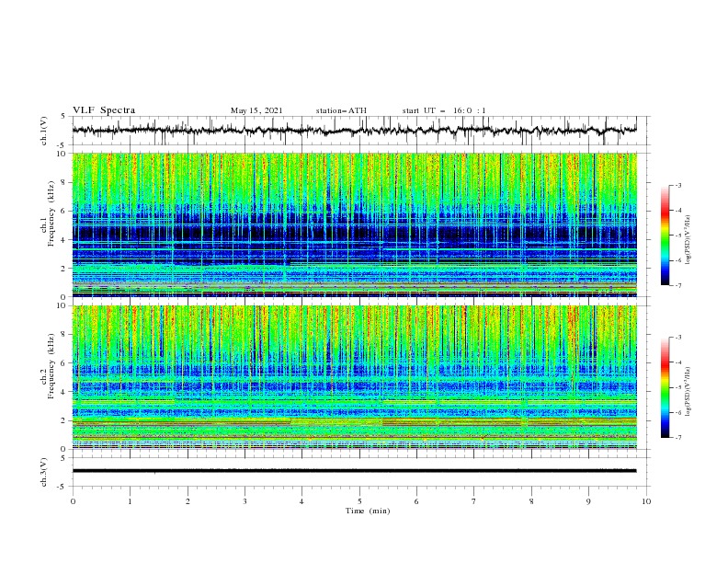Click time axis tick label "5"
Viewport: 728px width, 563px height.
coord(359,501)
